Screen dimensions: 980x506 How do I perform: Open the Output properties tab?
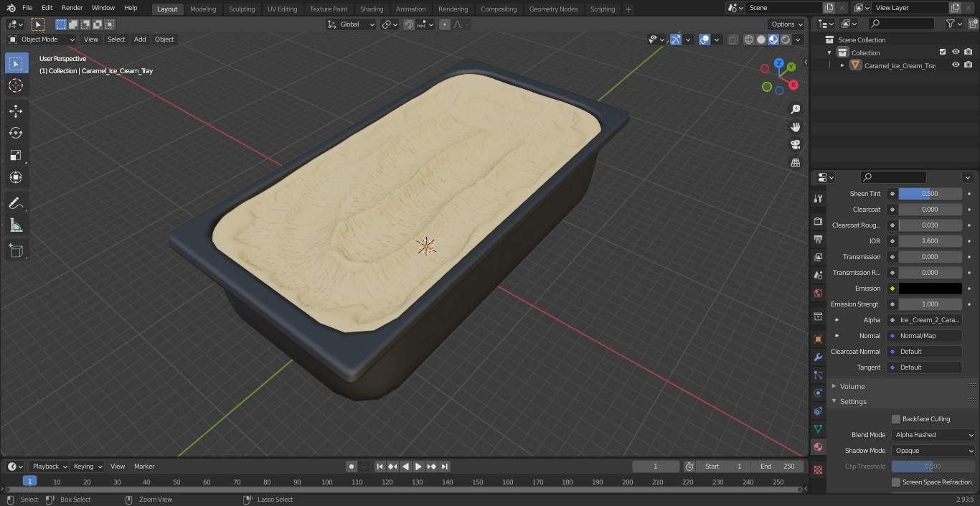pos(818,239)
